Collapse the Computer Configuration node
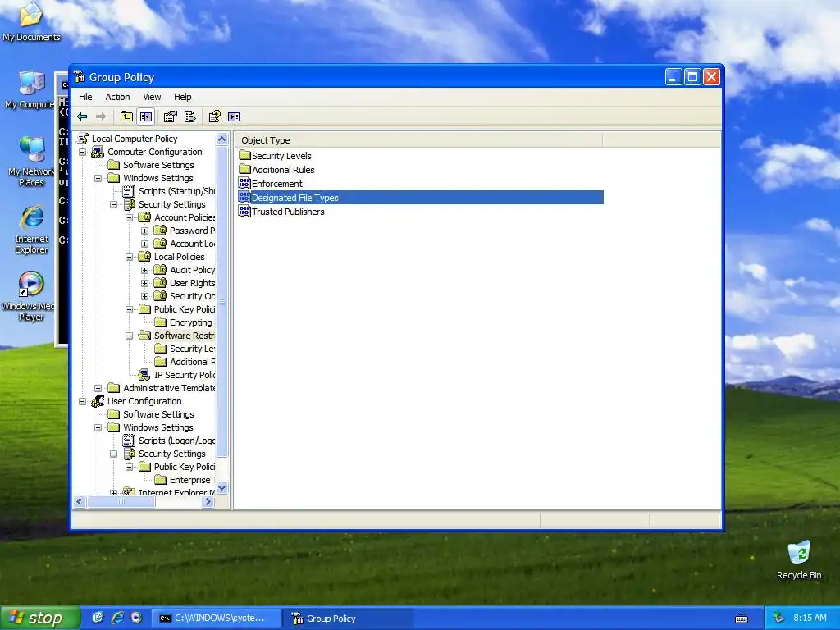The width and height of the screenshot is (840, 630). 83,152
